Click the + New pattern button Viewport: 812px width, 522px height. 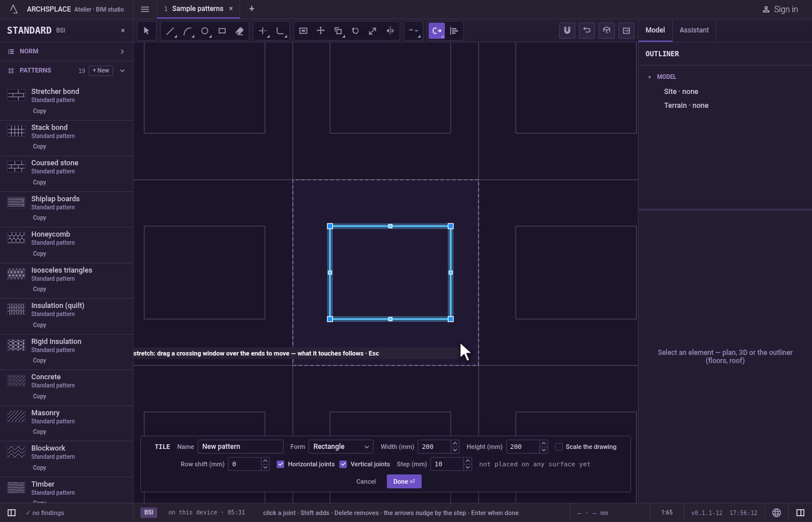pos(101,71)
